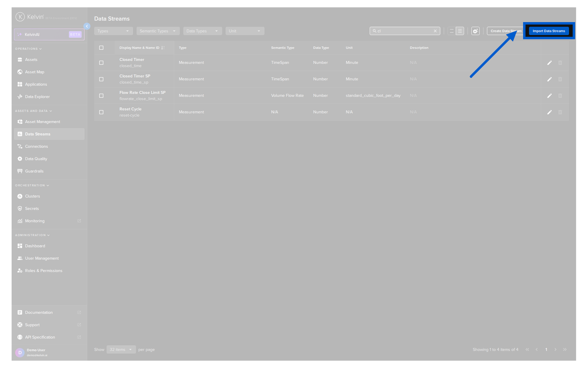Image resolution: width=588 pixels, height=368 pixels.
Task: Click Import Data Streams button
Action: [548, 31]
